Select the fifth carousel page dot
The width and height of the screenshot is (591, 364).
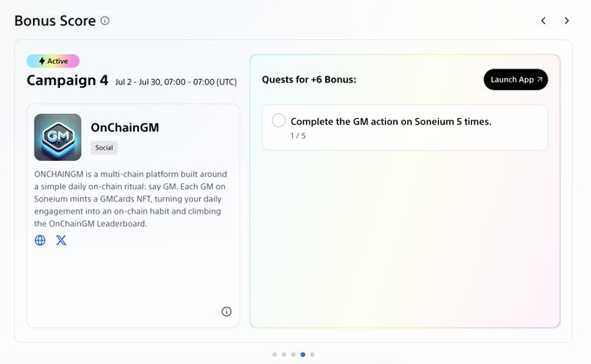pyautogui.click(x=312, y=354)
